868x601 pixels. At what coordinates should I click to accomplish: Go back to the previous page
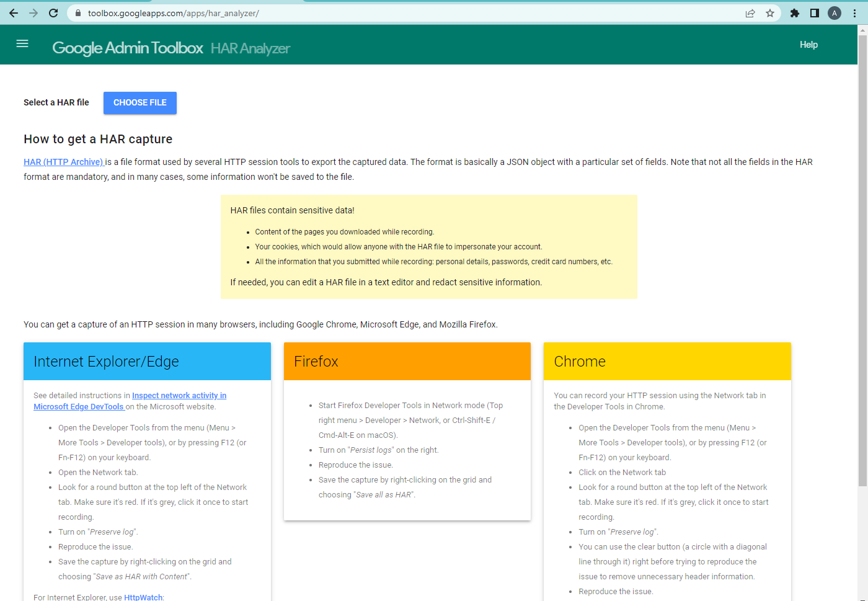pyautogui.click(x=14, y=13)
